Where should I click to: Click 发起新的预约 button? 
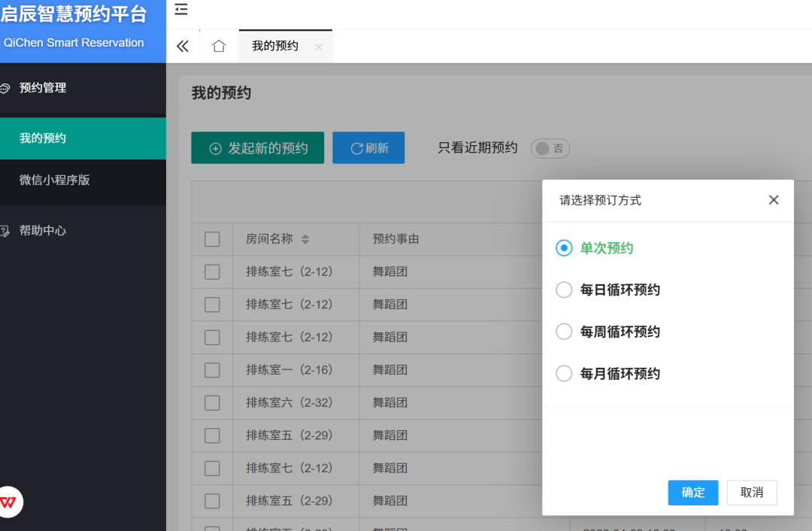coord(257,148)
